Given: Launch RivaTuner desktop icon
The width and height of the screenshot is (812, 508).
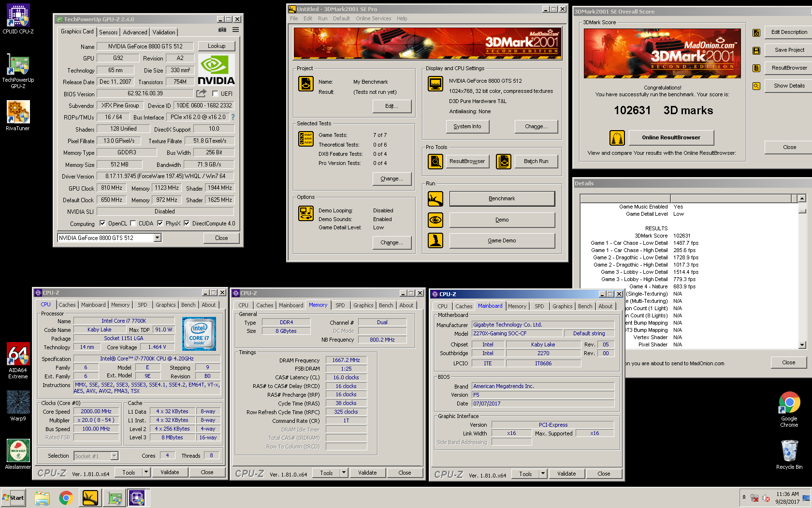Looking at the screenshot, I should (x=18, y=116).
